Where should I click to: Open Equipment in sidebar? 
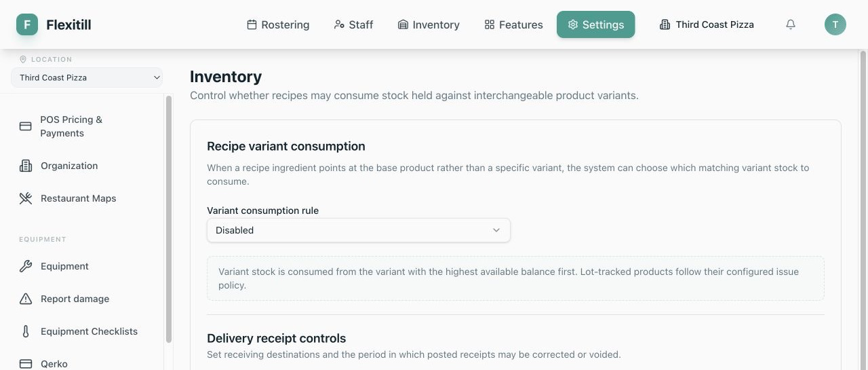pos(87,266)
